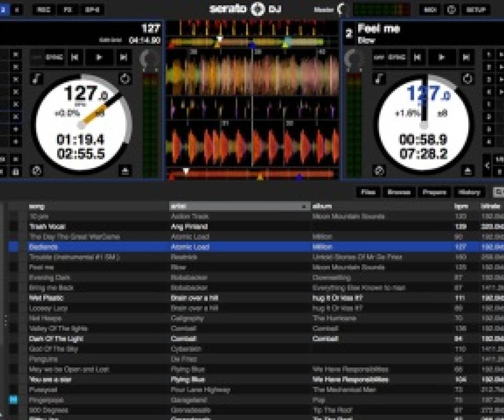
Task: Eject the track from right deck
Action: [x=468, y=171]
